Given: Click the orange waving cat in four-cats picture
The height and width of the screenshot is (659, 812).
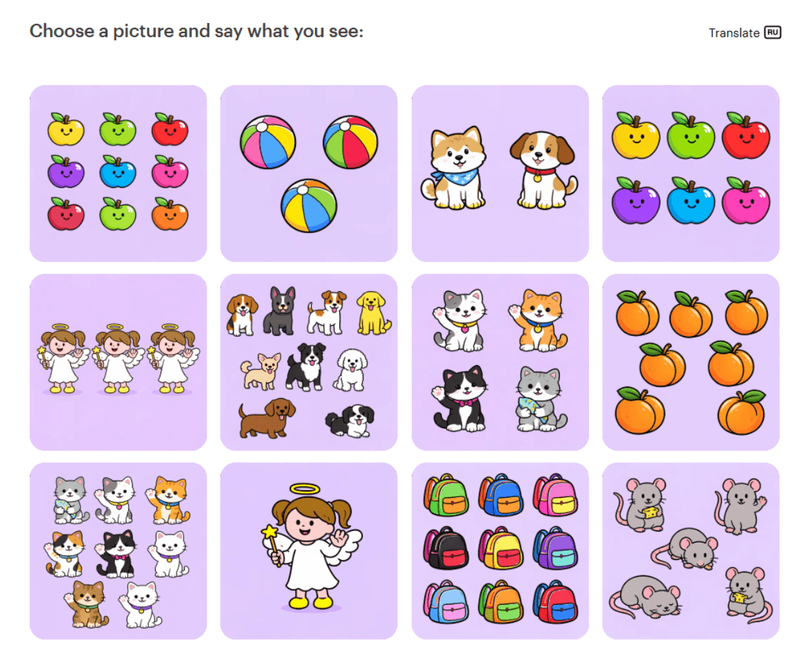Looking at the screenshot, I should point(537,321).
